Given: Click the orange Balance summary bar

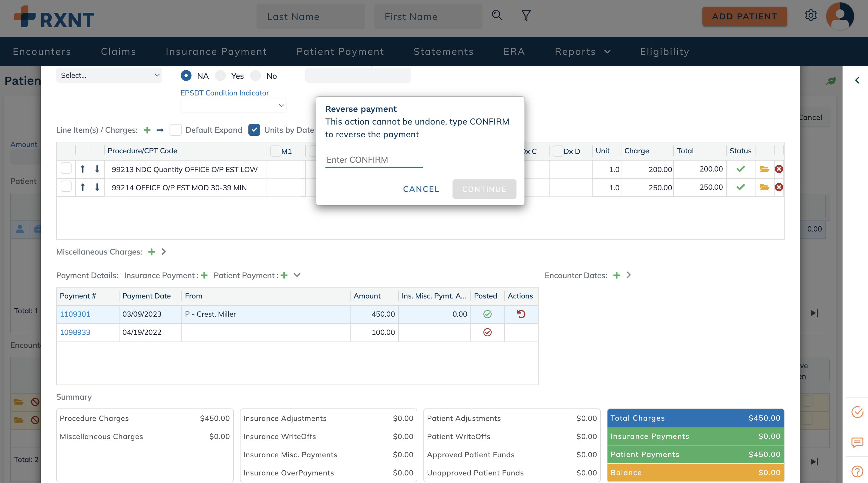Looking at the screenshot, I should [695, 473].
